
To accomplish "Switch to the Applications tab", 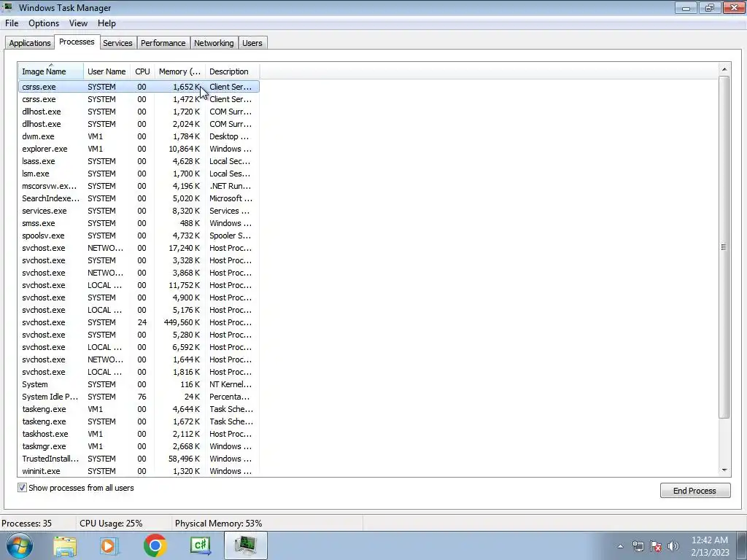I will tap(29, 43).
